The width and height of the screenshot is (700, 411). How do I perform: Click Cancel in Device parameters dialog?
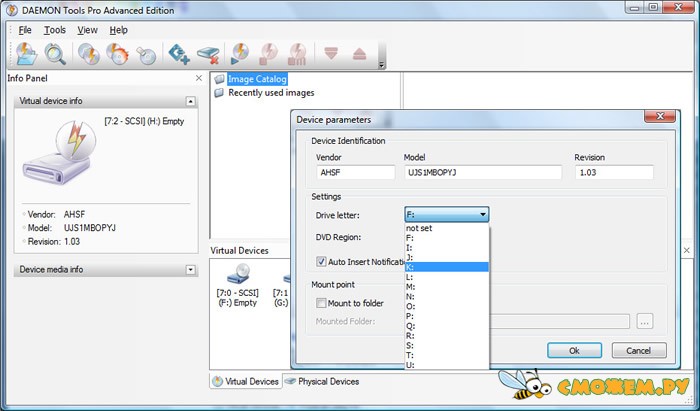pos(639,350)
